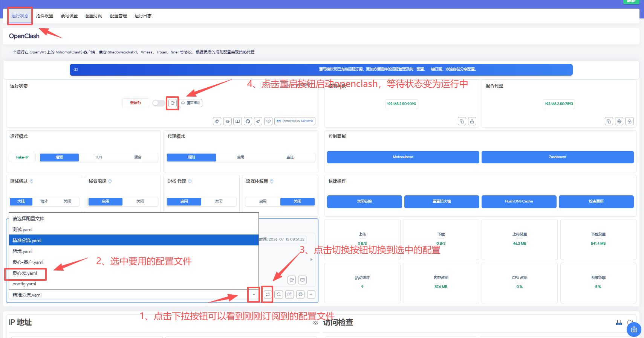This screenshot has width=644, height=338.
Task: Toggle the OpenClash running switch
Action: (158, 103)
